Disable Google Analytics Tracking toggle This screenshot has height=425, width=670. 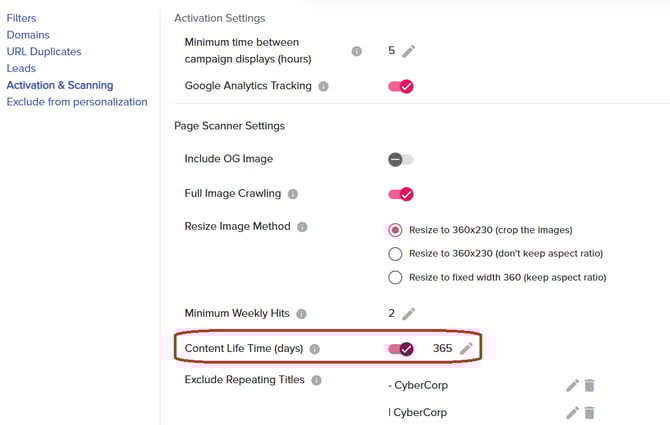(400, 87)
